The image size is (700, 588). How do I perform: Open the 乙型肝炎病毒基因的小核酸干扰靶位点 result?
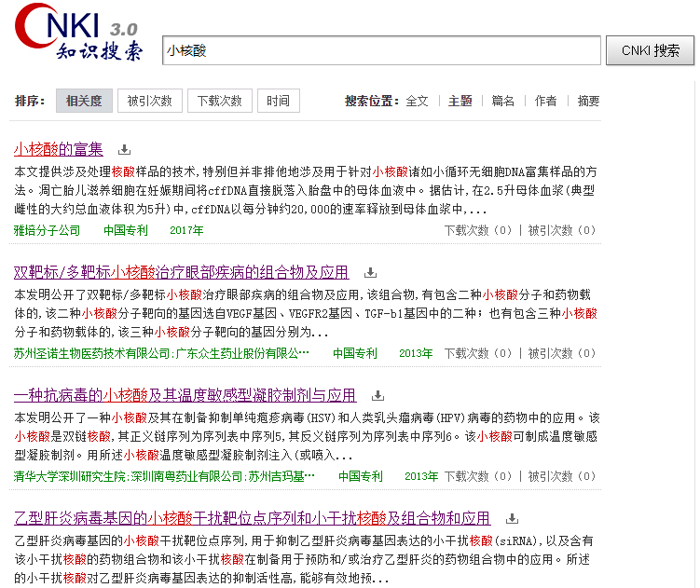(253, 519)
